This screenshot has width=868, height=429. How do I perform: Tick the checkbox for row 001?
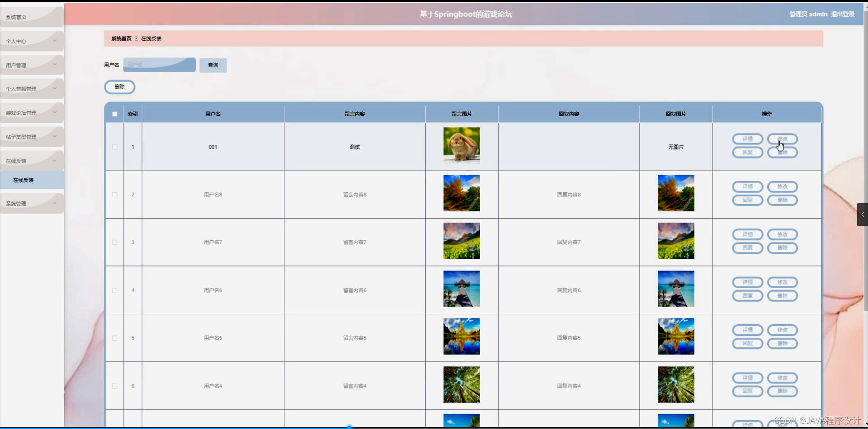point(115,147)
